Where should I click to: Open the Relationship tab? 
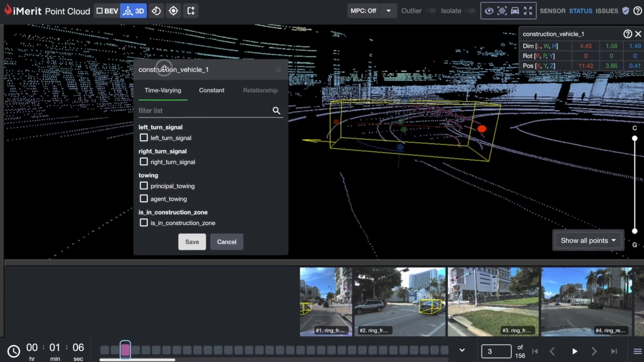point(260,90)
